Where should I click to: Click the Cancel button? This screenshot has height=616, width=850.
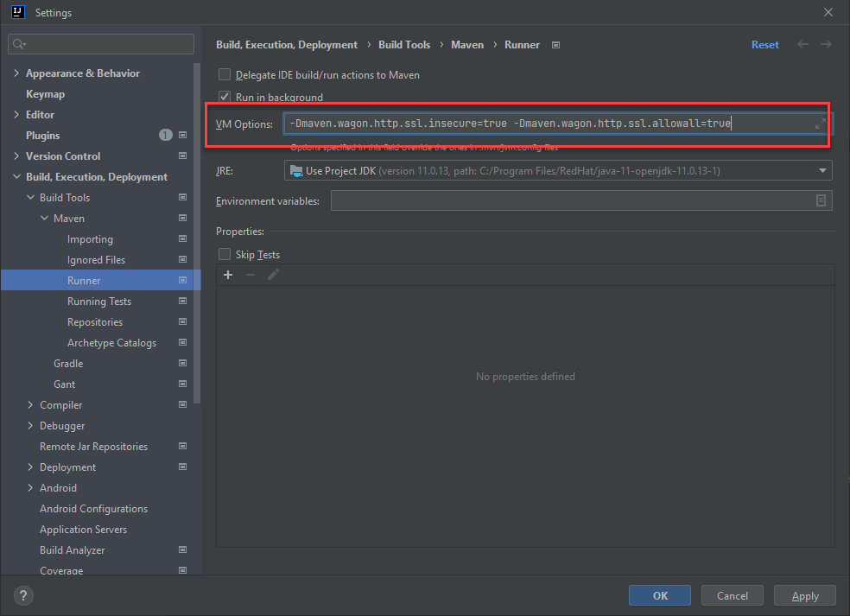(x=733, y=595)
